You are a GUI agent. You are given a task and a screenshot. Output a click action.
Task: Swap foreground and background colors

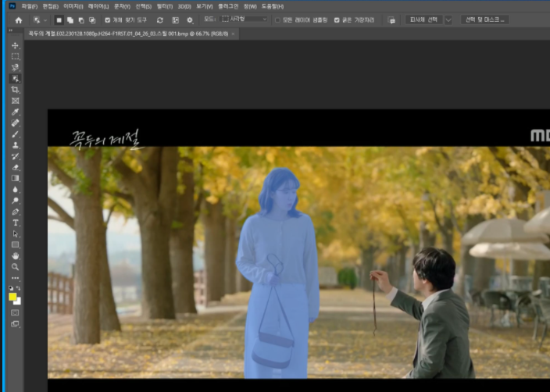(x=18, y=288)
